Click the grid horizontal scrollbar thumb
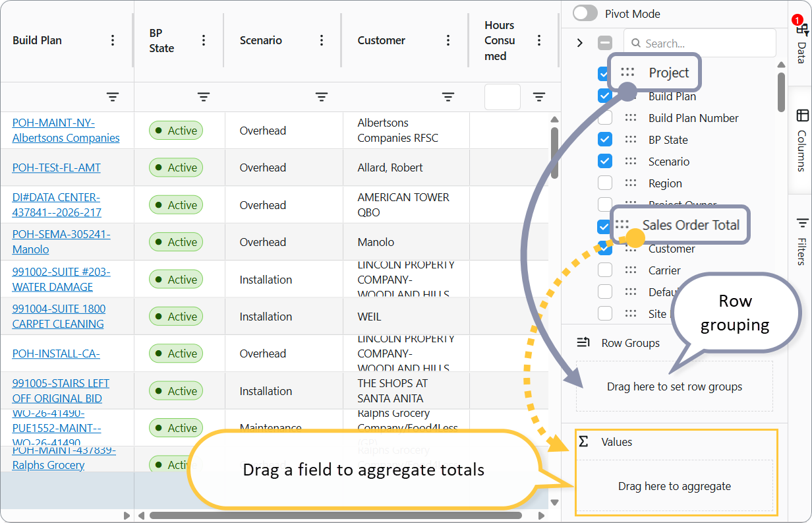This screenshot has height=523, width=812. tap(335, 515)
